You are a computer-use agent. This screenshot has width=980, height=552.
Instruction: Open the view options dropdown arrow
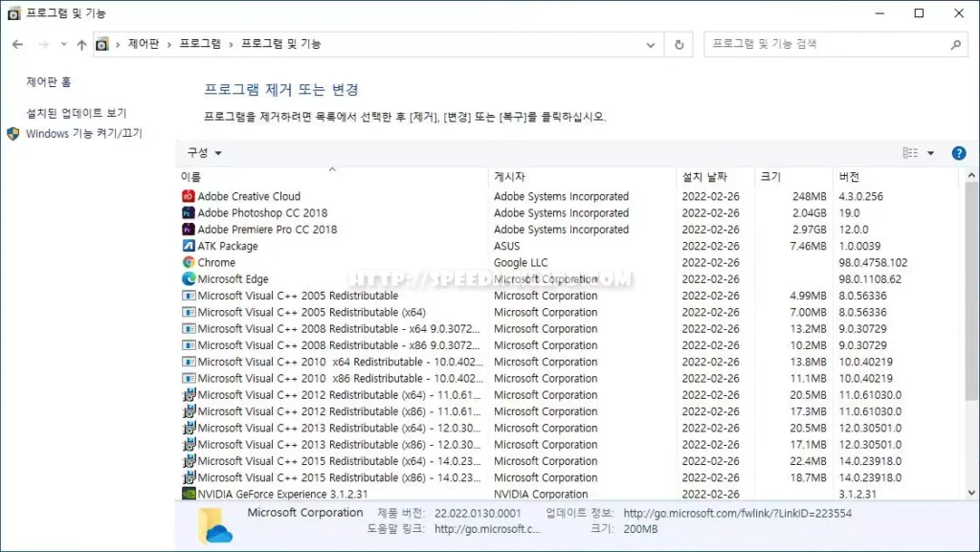pos(930,153)
